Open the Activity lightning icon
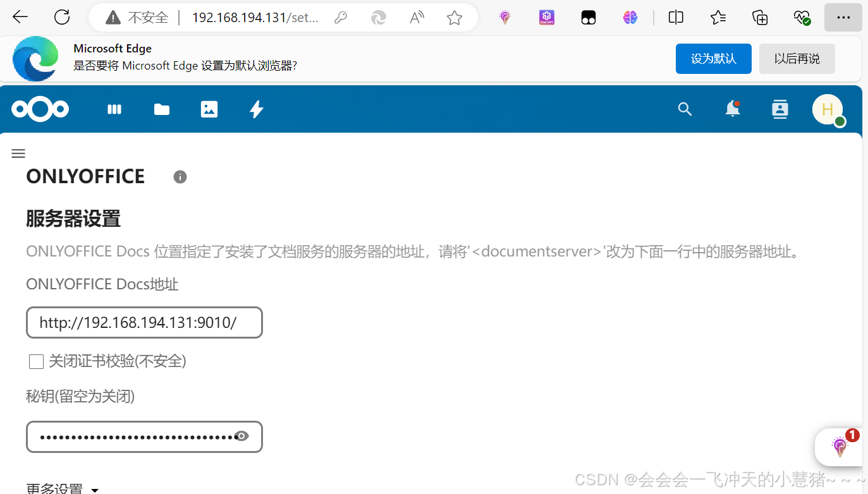868x494 pixels. pos(256,109)
